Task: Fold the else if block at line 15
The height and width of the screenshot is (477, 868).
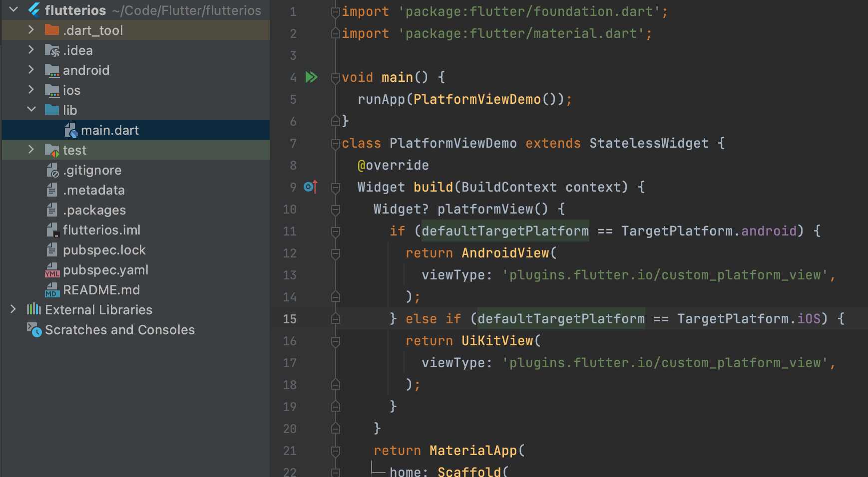Action: click(x=336, y=318)
